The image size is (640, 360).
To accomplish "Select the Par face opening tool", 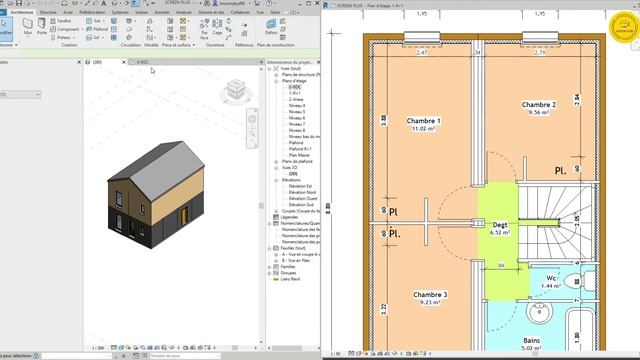I will [204, 28].
